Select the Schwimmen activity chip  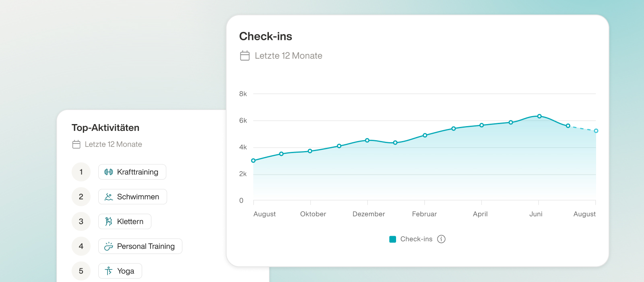(x=132, y=197)
